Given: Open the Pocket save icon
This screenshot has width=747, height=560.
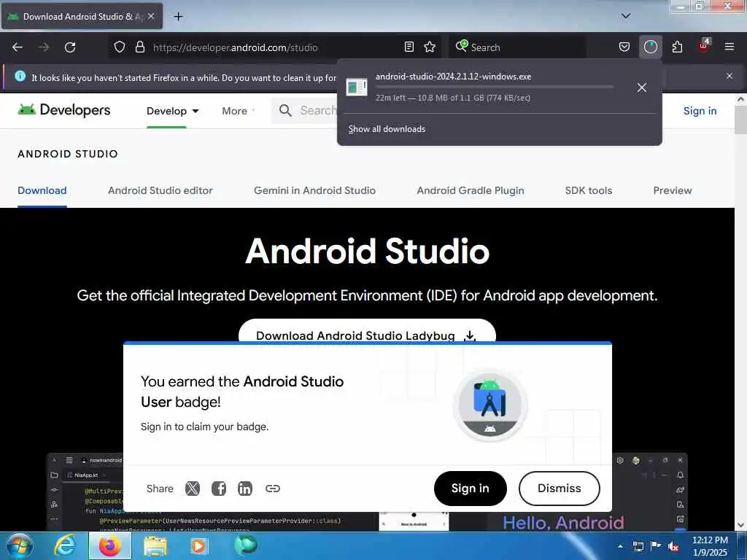Looking at the screenshot, I should click(x=624, y=47).
